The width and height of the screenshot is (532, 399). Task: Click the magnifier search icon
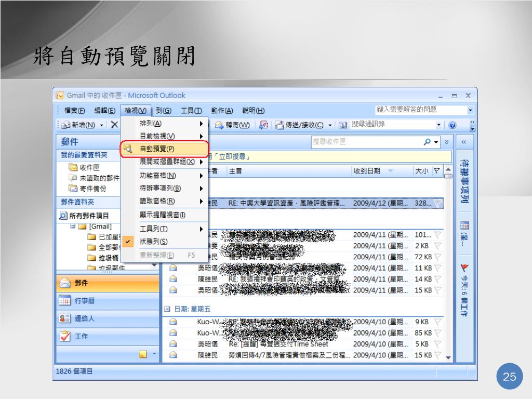coord(427,142)
